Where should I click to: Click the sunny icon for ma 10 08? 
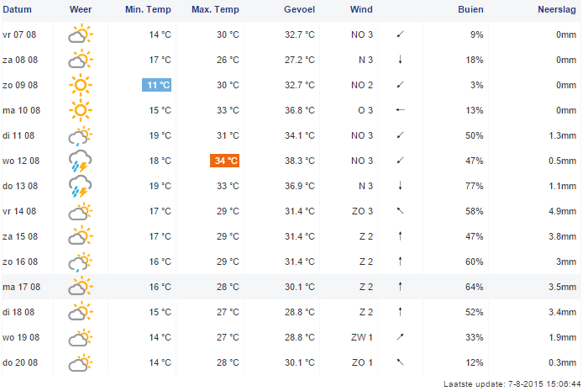point(81,110)
